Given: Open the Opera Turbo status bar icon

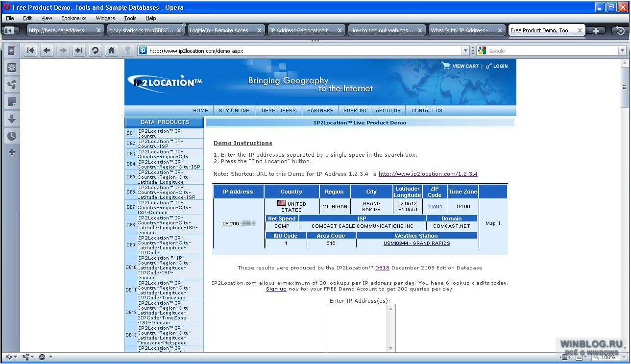Looking at the screenshot, I should (x=42, y=357).
